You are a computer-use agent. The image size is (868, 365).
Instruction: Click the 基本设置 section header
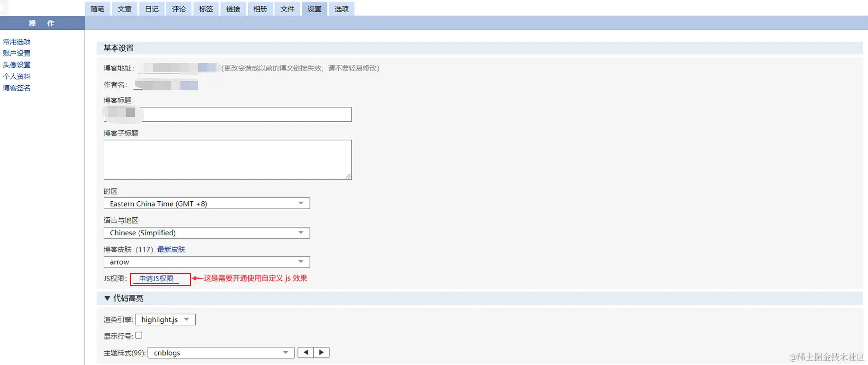[x=480, y=48]
